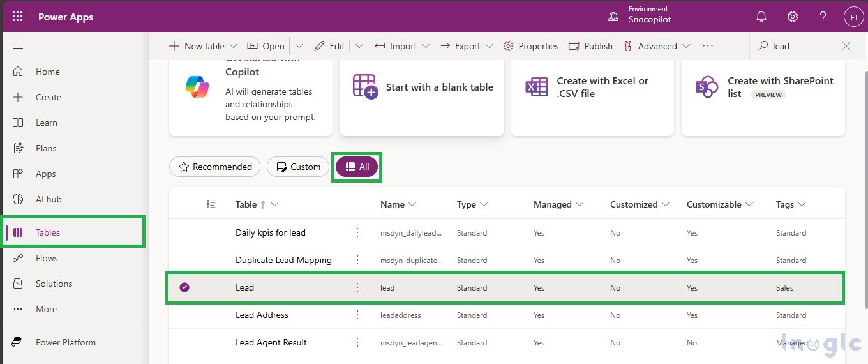Expand the New table dropdown arrow
This screenshot has width=868, height=364.
(x=233, y=46)
